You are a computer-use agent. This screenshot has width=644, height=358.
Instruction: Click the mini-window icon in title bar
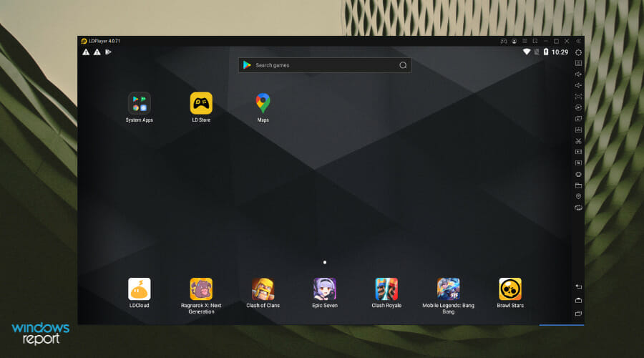535,41
